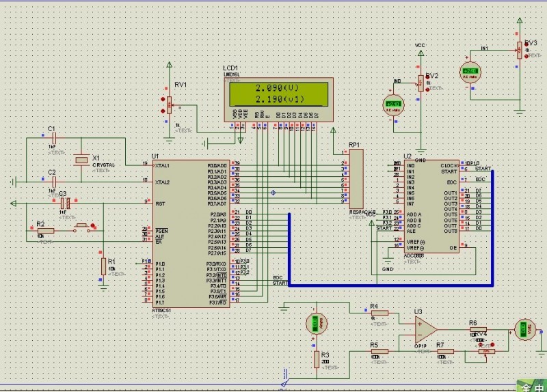This screenshot has width=547, height=392.
Task: Click the RP1 resistor pack component
Action: pos(356,179)
